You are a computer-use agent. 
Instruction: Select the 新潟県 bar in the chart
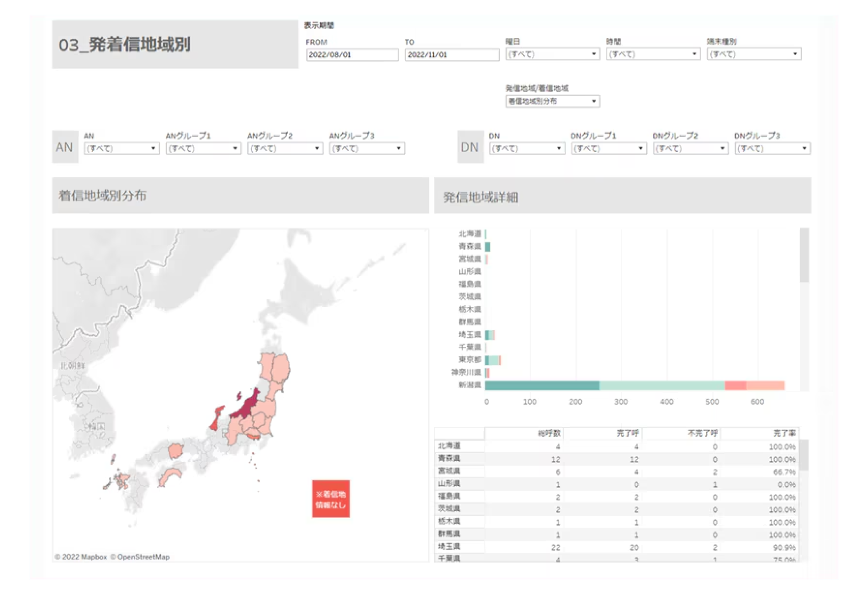click(x=630, y=386)
